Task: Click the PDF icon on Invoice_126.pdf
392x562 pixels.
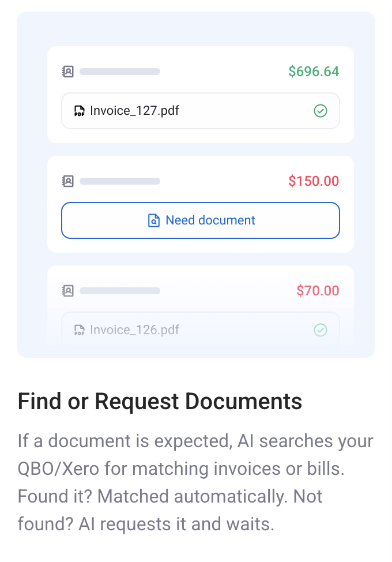Action: [80, 329]
